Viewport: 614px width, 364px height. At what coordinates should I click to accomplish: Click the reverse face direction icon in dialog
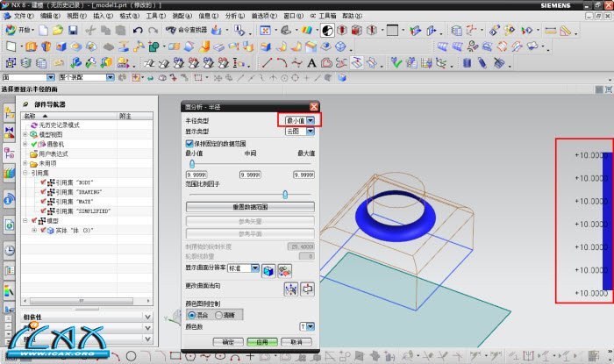(x=308, y=288)
